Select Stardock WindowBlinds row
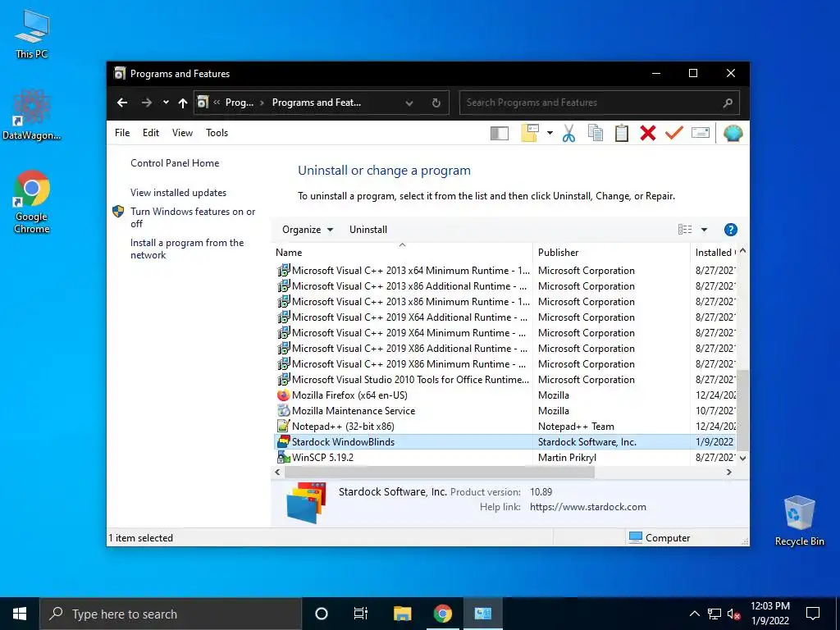840x630 pixels. point(505,442)
